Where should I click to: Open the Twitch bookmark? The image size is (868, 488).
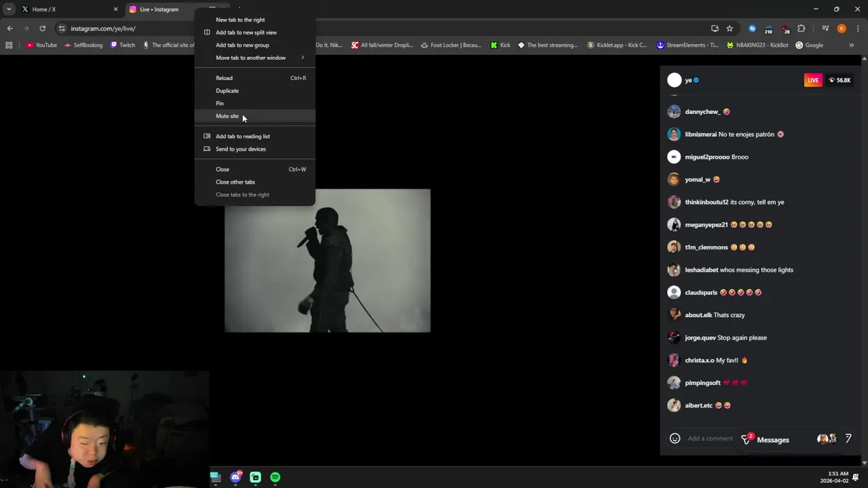[122, 45]
